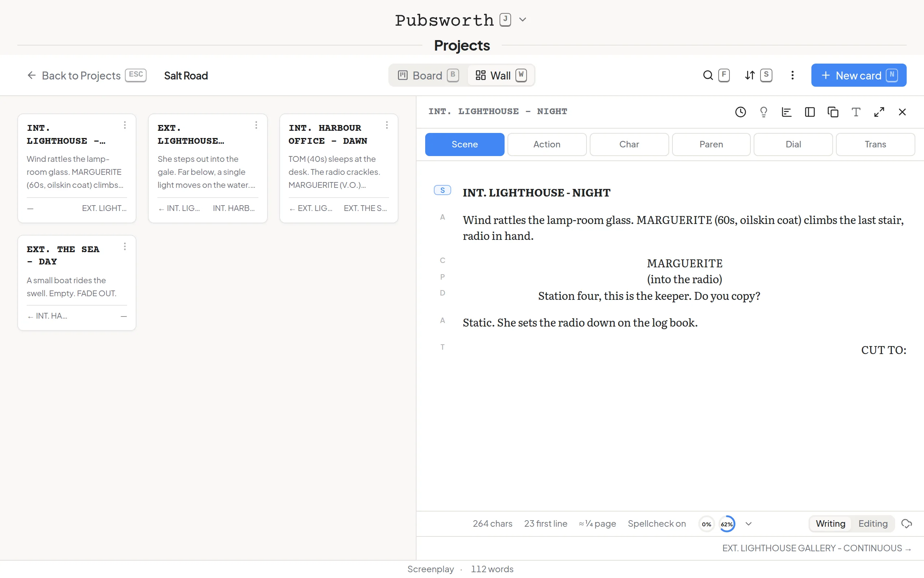This screenshot has height=578, width=924.
Task: Go Back to Projects
Action: click(x=86, y=75)
